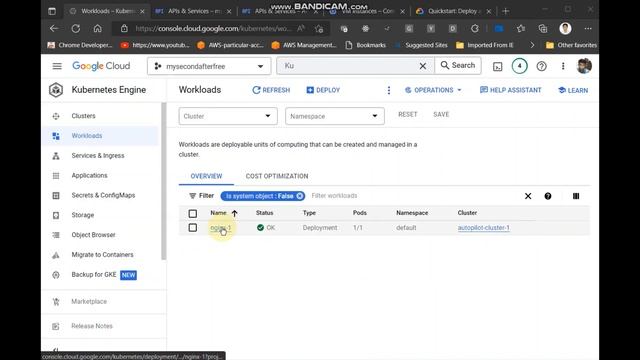Image resolution: width=640 pixels, height=360 pixels.
Task: Open project selector mysecondafterfree
Action: [x=209, y=66]
